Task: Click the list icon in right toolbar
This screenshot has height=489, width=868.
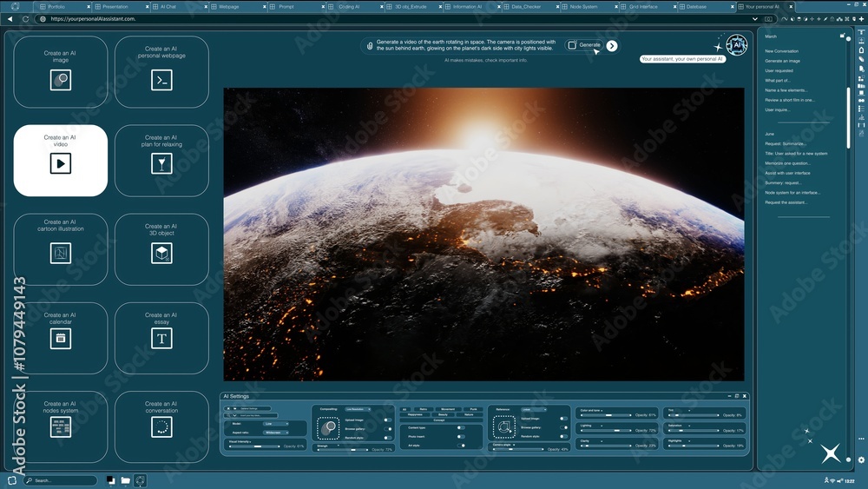Action: click(861, 109)
